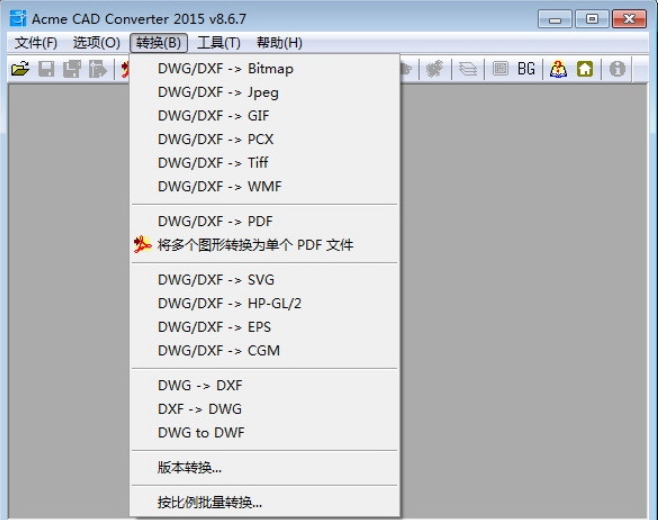Choose DWG/DXF -> CGM
The height and width of the screenshot is (520, 658).
(x=264, y=350)
